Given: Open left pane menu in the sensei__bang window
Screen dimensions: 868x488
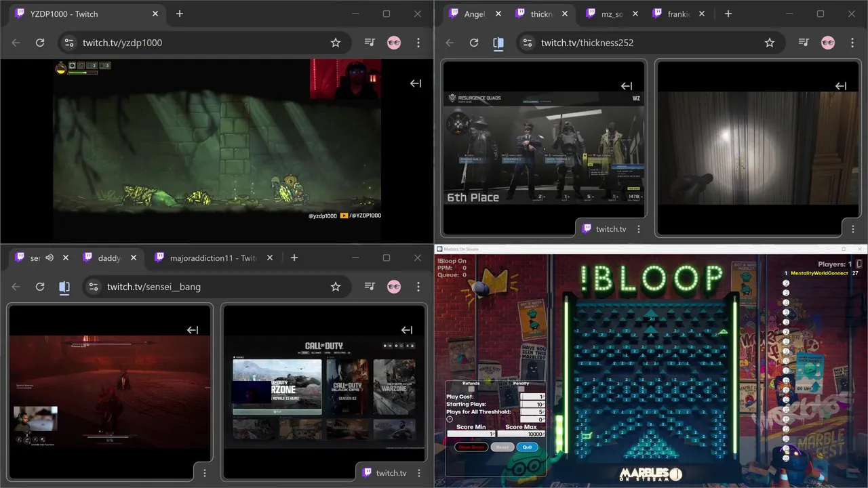Looking at the screenshot, I should (x=205, y=473).
